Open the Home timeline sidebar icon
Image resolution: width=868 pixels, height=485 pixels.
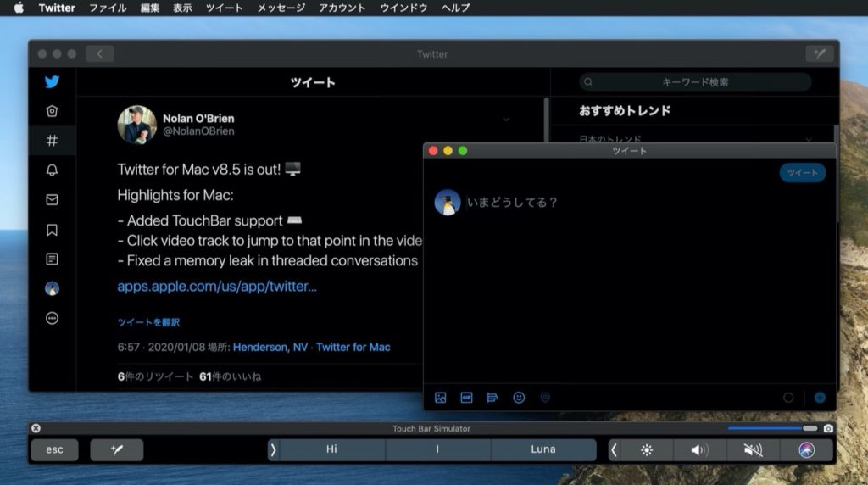pyautogui.click(x=52, y=111)
